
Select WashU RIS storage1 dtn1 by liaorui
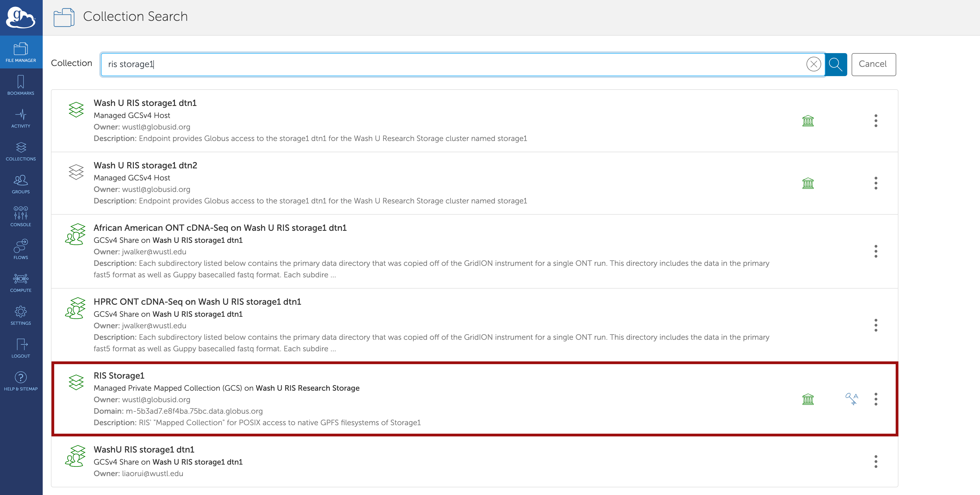144,449
